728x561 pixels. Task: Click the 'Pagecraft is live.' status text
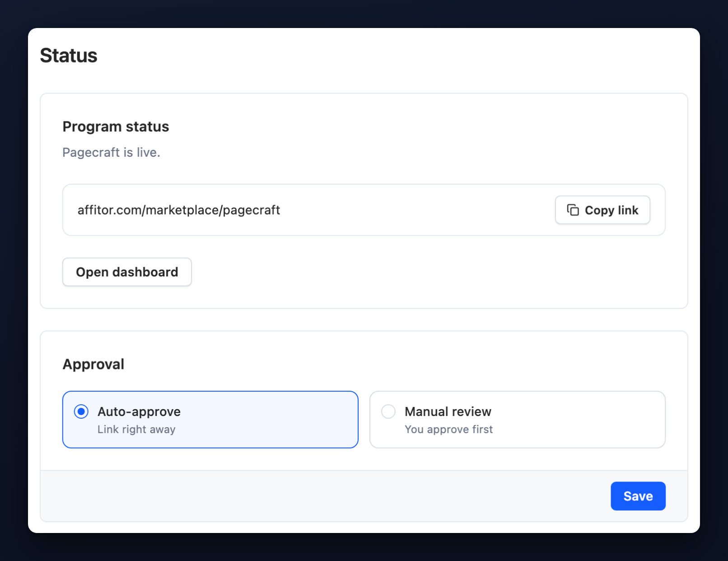coord(111,153)
